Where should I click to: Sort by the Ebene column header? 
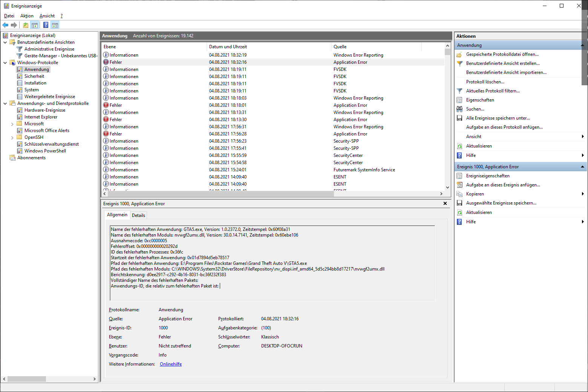tap(154, 47)
